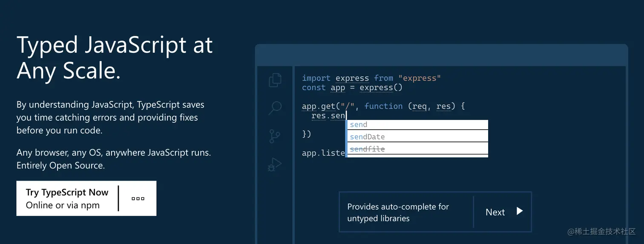Open the Run and Debug bug icon
644x244 pixels.
275,165
